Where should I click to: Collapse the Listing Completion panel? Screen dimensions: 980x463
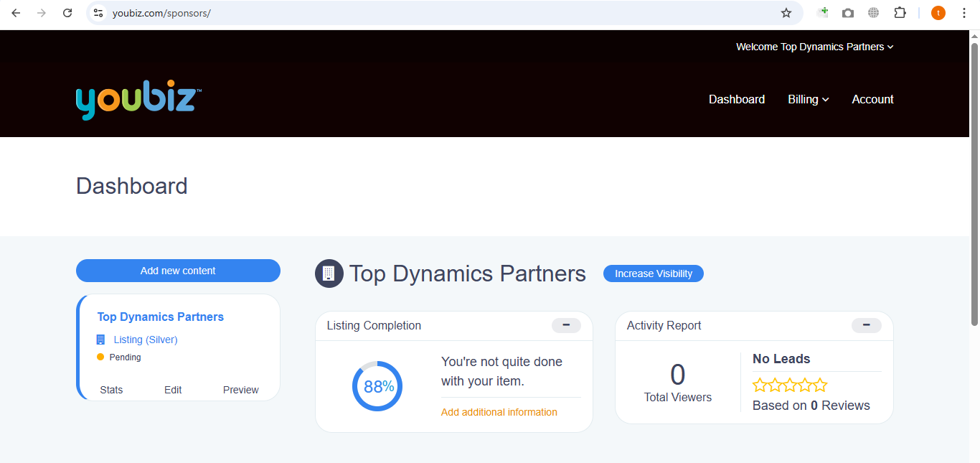pyautogui.click(x=566, y=325)
